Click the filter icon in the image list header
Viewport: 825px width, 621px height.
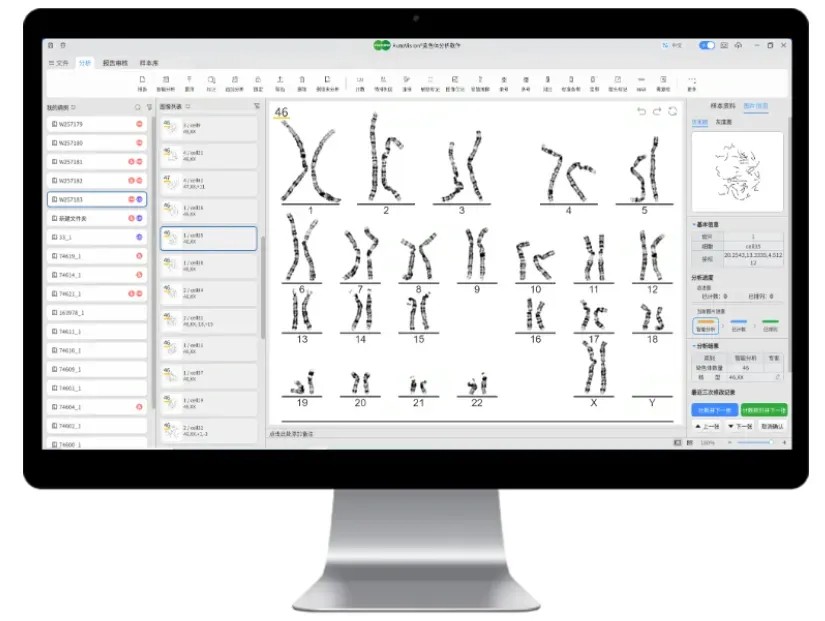tap(256, 106)
